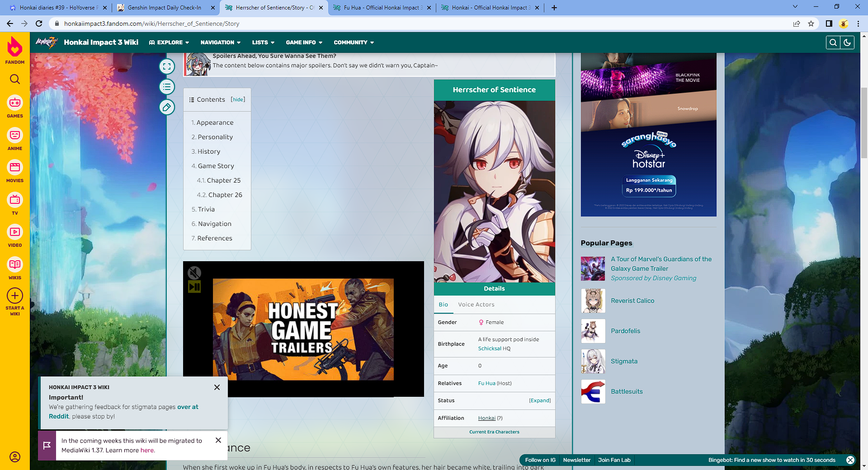Switch to the Voice Actors tab

tap(476, 305)
